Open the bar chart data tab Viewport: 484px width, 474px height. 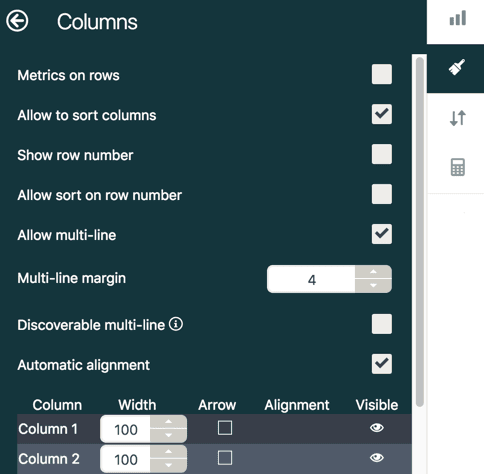(x=458, y=18)
